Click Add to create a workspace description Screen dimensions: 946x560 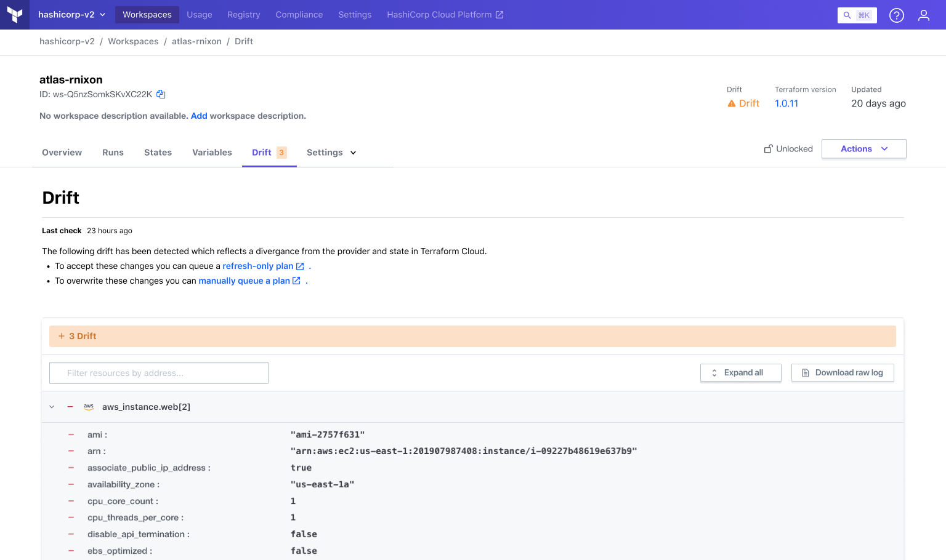pyautogui.click(x=198, y=116)
